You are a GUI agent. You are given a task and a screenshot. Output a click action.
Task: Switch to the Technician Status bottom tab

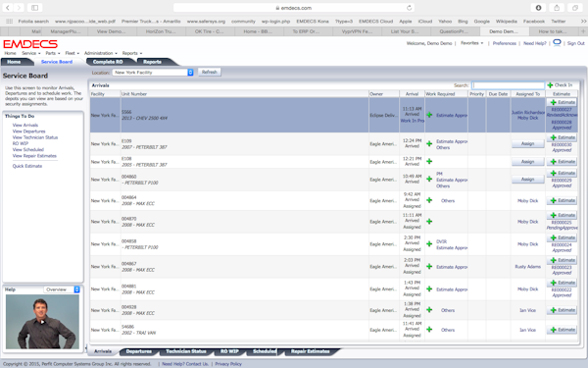click(186, 351)
